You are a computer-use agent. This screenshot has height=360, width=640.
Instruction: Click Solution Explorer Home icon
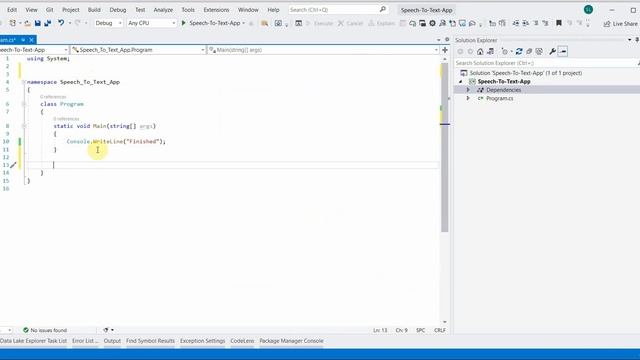click(x=480, y=51)
